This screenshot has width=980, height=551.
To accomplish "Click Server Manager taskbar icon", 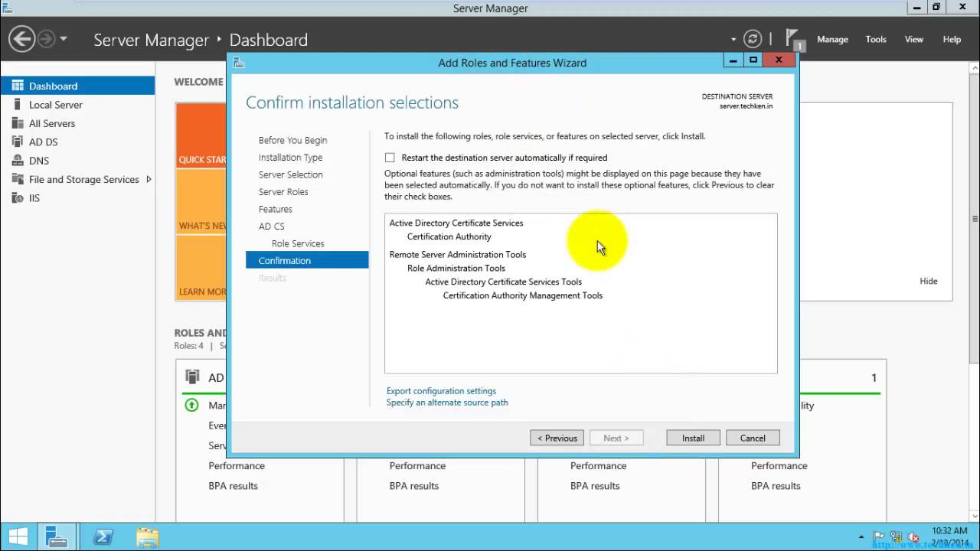I will click(x=57, y=536).
